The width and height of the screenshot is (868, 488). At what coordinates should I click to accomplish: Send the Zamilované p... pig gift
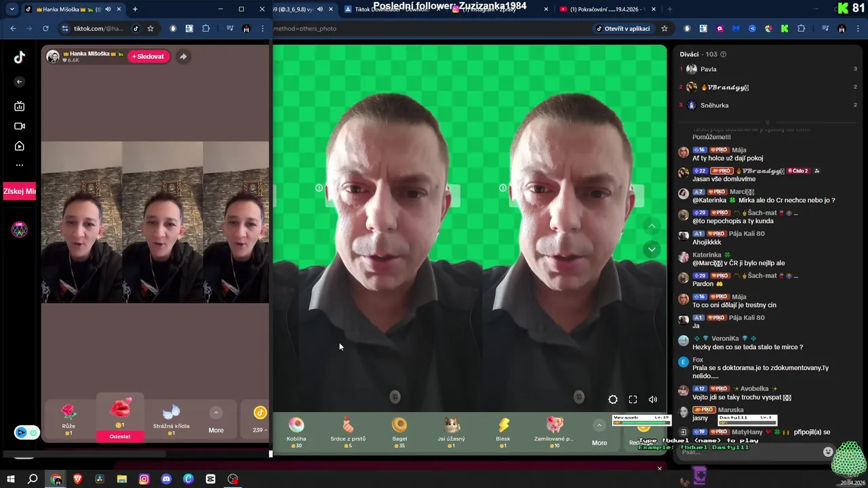pos(555,432)
